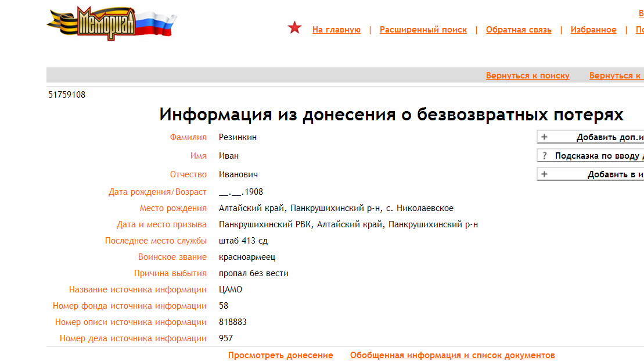Click the plus icon beside Добавить доп.и

(544, 137)
